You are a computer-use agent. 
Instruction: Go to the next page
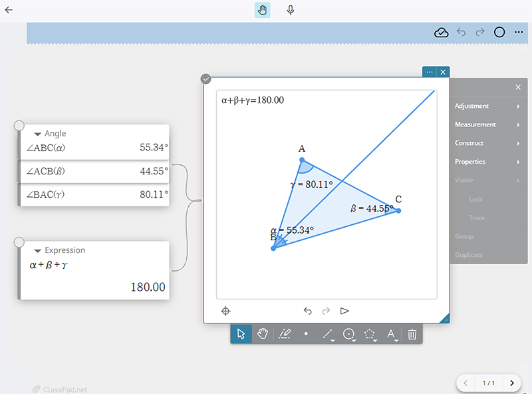(x=512, y=383)
